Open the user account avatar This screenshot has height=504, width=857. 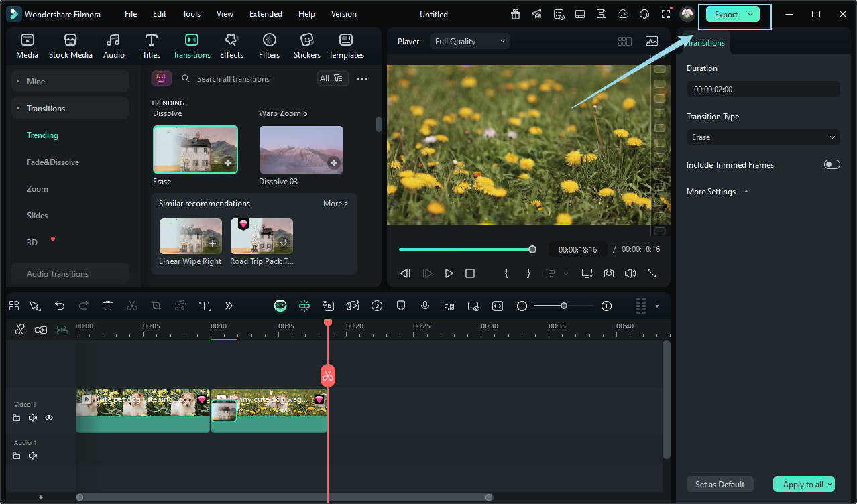tap(687, 14)
